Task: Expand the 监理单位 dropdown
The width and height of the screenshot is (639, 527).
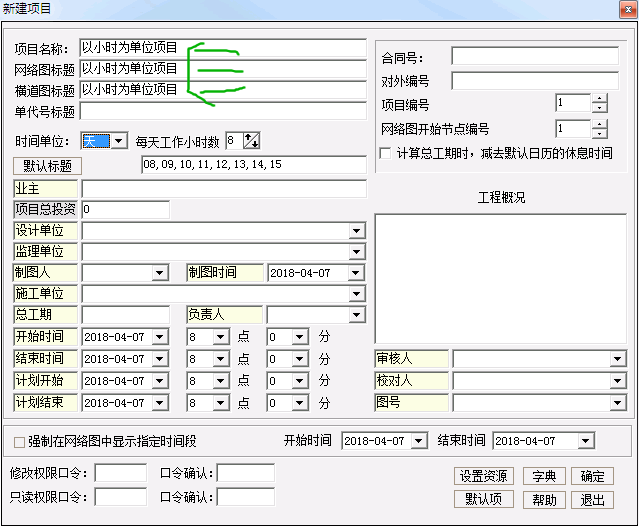Action: [357, 252]
